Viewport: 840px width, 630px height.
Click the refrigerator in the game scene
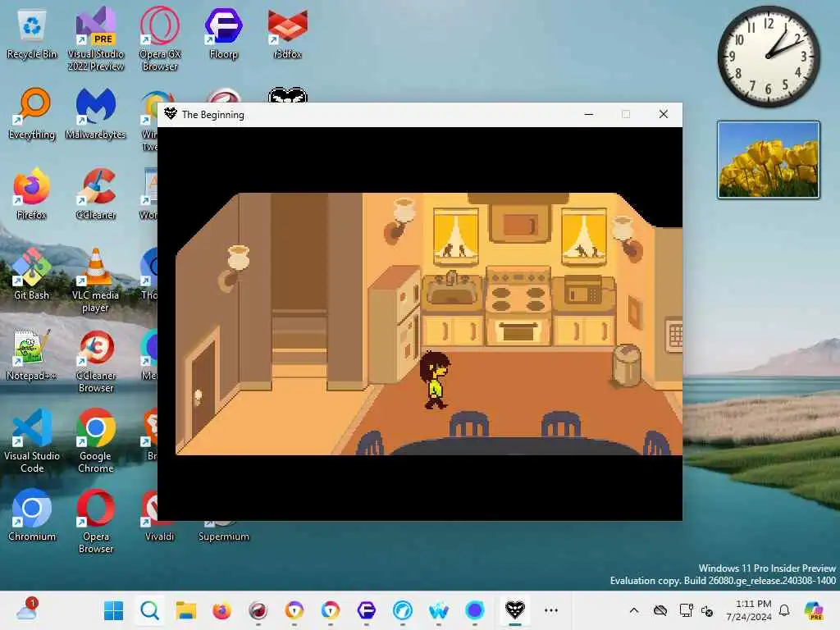click(394, 325)
